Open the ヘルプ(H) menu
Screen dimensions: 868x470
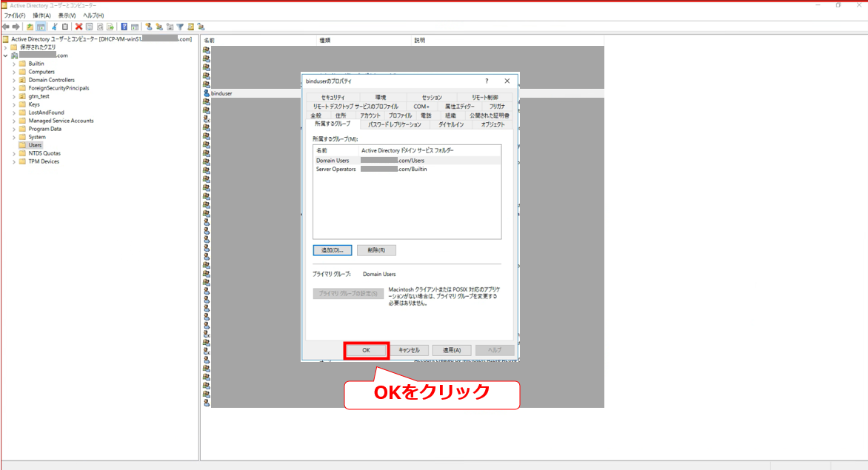coord(93,16)
